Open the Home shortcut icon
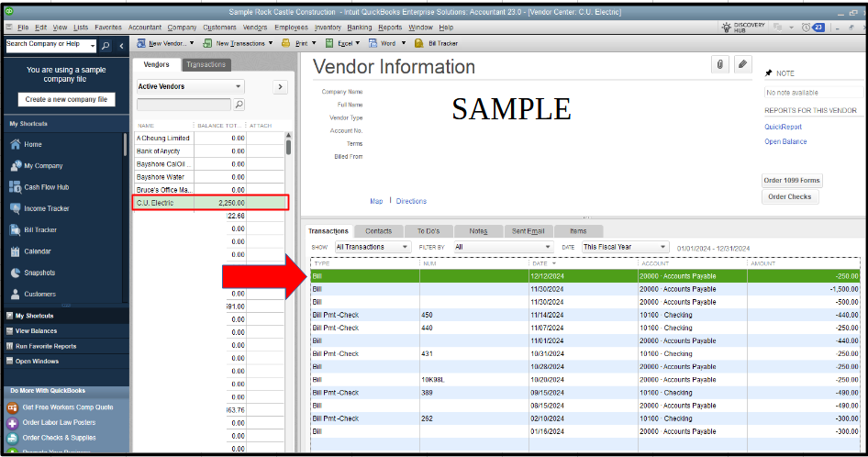Viewport: 868px width, 457px height. click(x=16, y=144)
